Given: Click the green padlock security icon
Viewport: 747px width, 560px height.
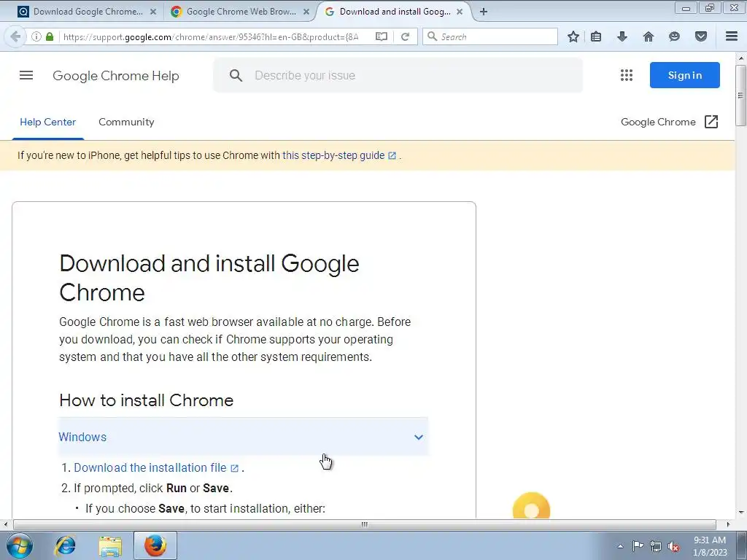Looking at the screenshot, I should tap(50, 36).
